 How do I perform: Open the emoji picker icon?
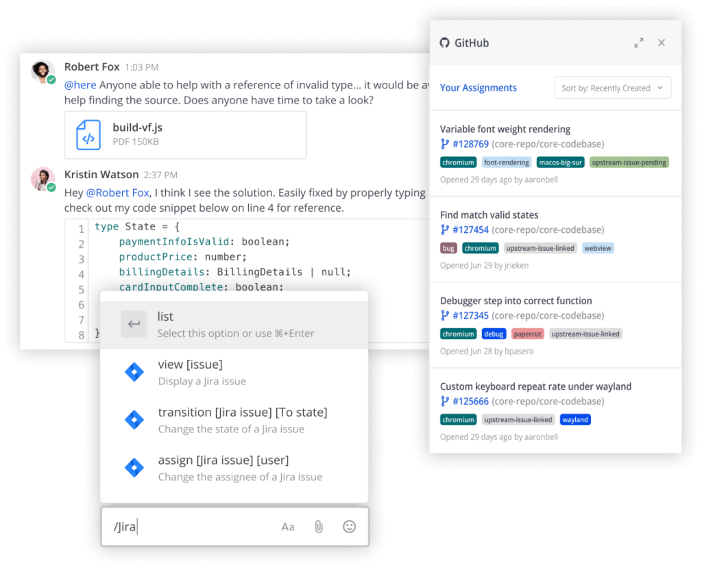click(x=349, y=526)
